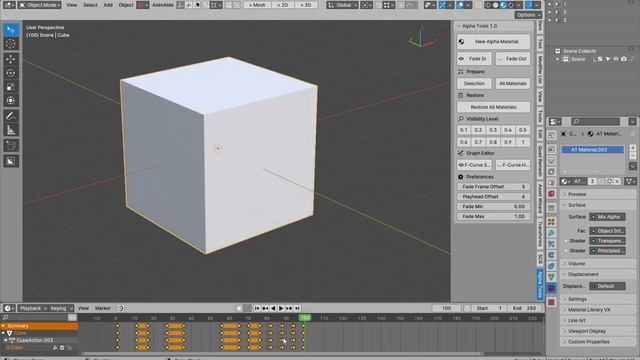Open the World properties tab
This screenshot has width=640, height=360.
pos(551,194)
